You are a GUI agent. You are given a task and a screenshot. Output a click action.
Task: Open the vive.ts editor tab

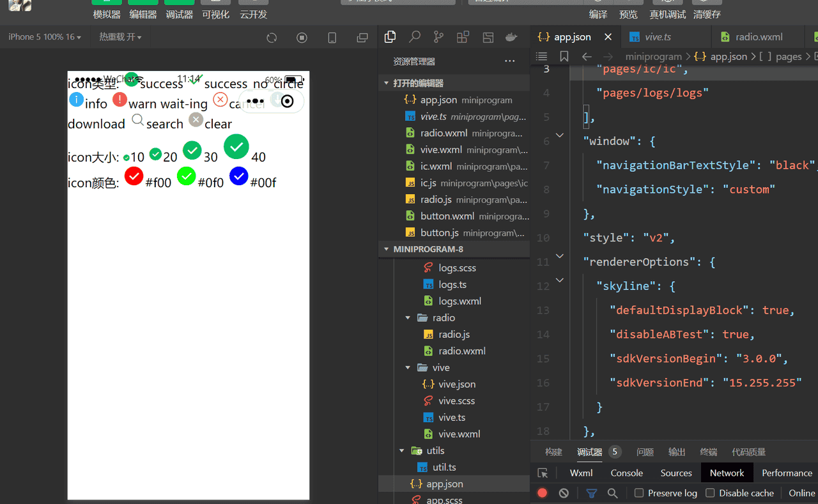click(658, 37)
